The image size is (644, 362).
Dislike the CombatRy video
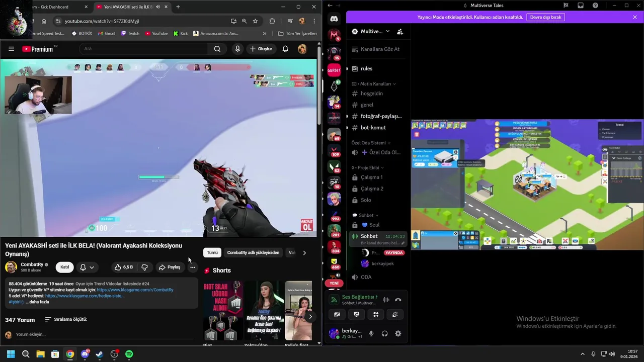pos(144,267)
